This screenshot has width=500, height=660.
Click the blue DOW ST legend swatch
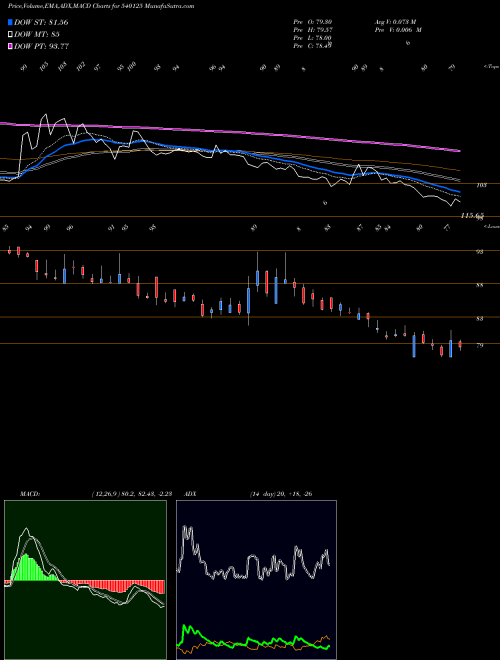[x=11, y=22]
